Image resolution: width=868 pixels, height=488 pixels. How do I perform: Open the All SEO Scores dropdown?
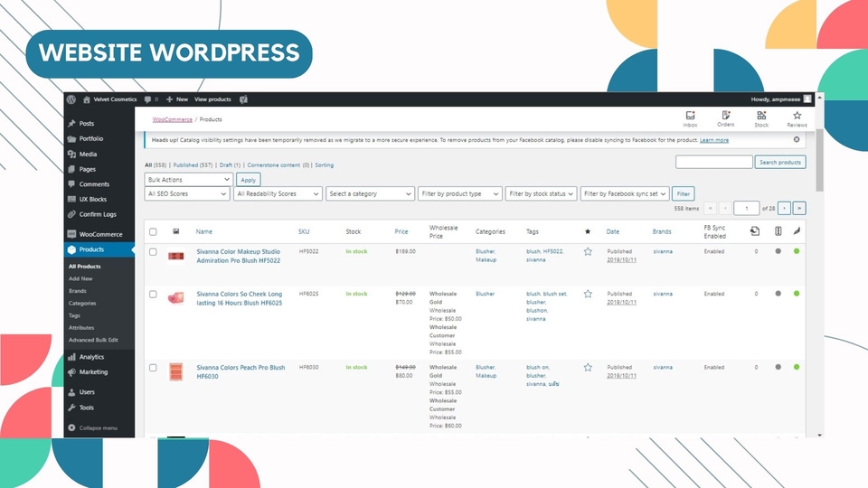[187, 194]
